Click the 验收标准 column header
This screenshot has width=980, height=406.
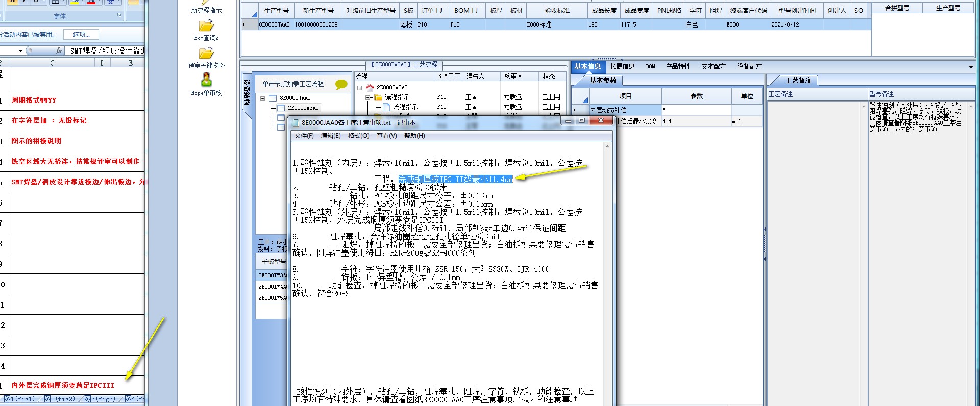point(557,10)
